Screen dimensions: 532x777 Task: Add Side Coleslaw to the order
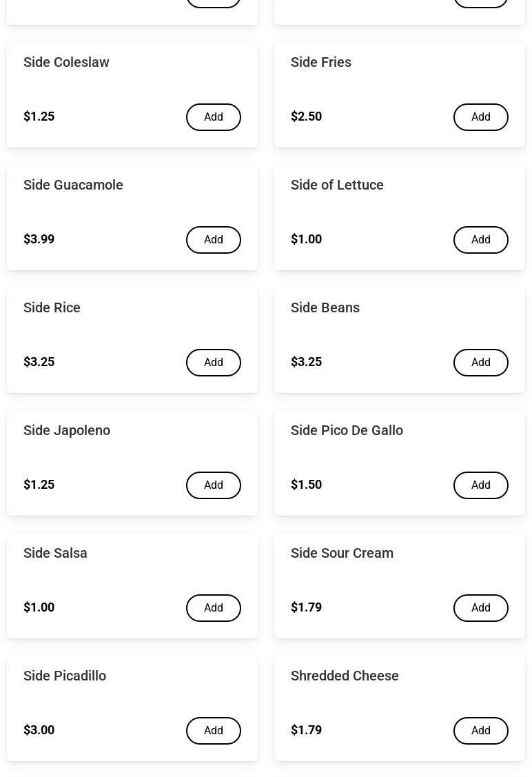point(213,117)
